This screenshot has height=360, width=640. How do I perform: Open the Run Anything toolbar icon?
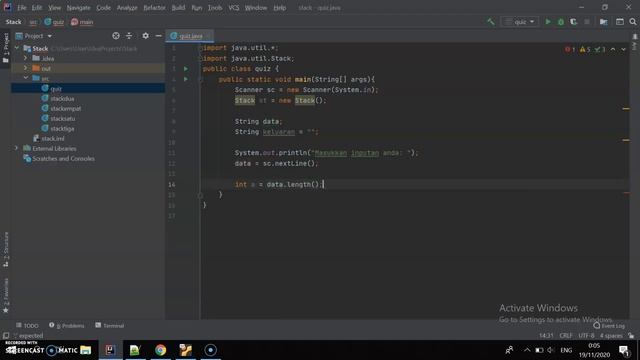(x=620, y=22)
